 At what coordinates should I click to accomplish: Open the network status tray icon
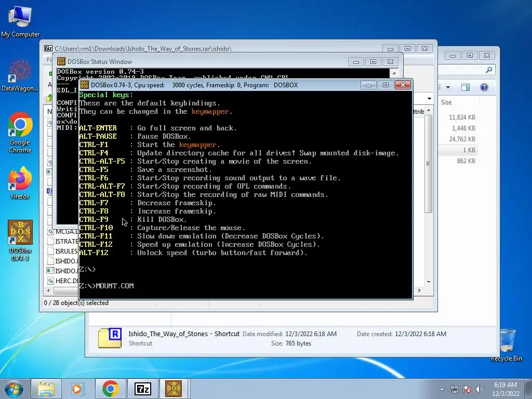454,389
